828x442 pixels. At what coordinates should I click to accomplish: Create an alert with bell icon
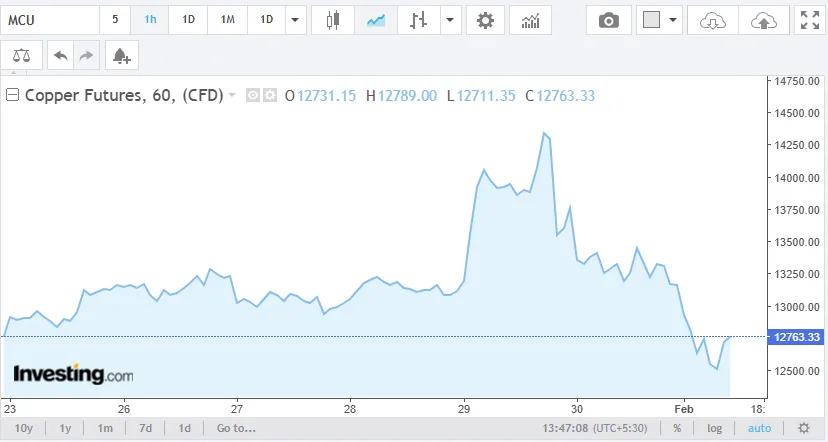pos(121,55)
